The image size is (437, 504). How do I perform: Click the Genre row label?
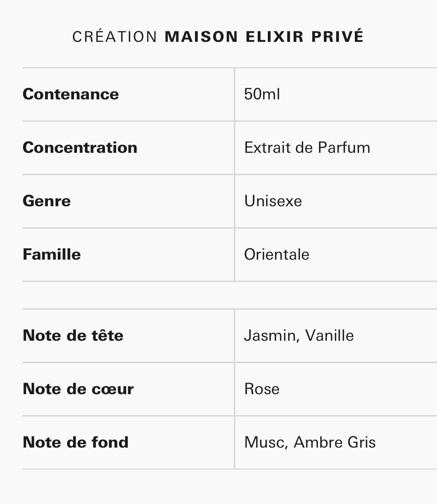click(47, 201)
